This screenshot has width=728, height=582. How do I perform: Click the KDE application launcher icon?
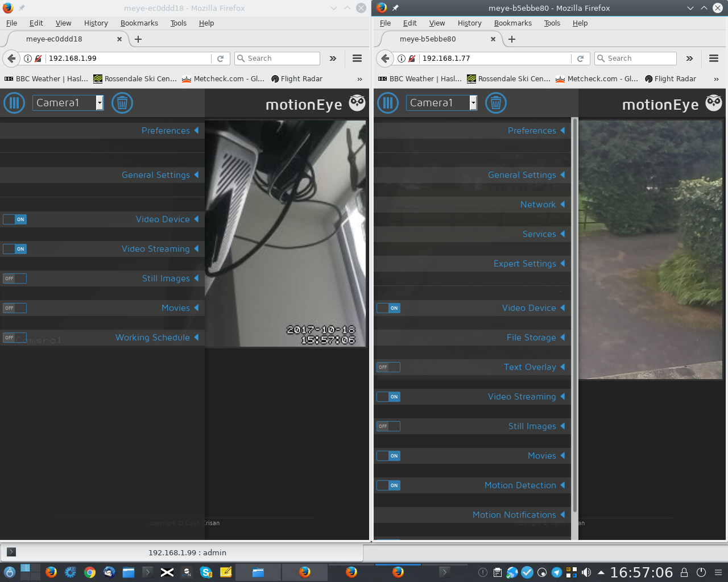tap(9, 572)
